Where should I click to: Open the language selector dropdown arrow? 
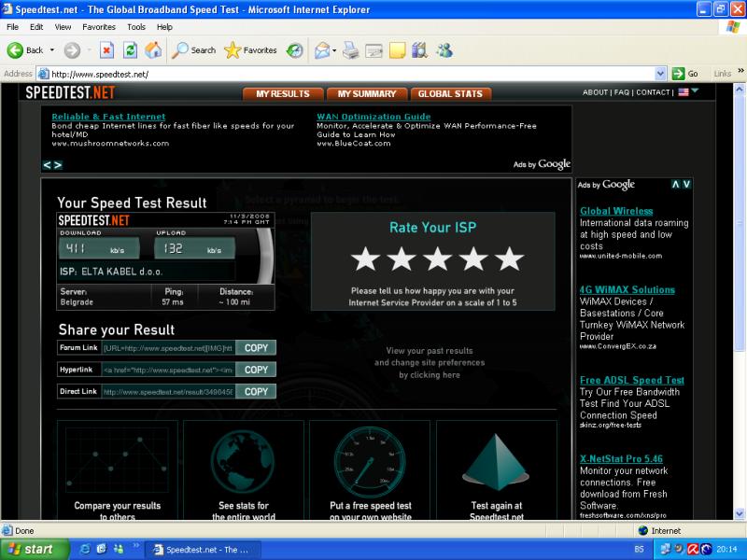(695, 91)
